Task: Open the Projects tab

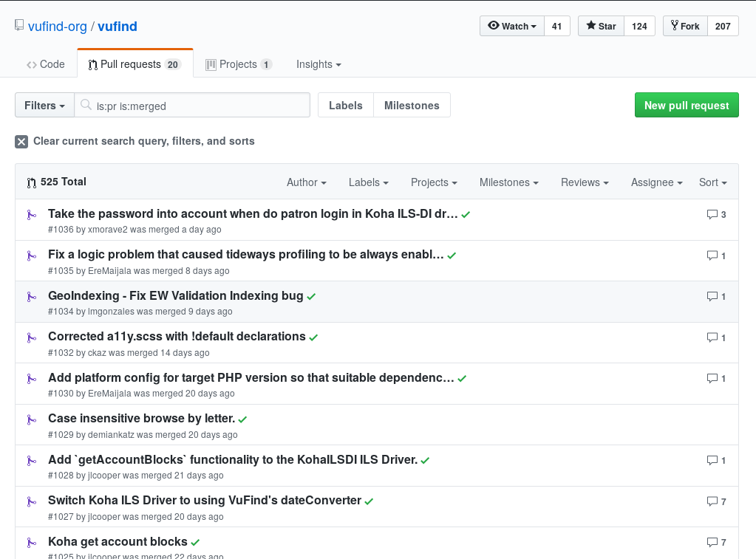Action: point(238,64)
